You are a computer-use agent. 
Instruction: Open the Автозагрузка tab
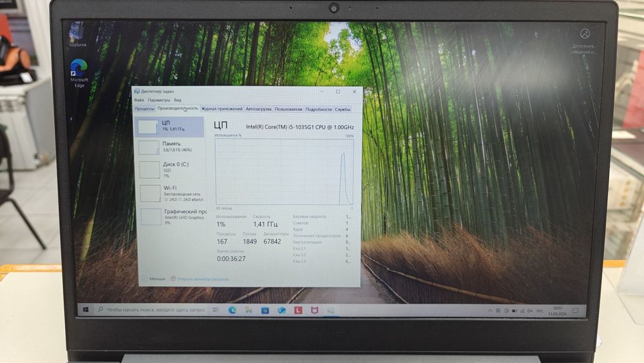point(258,109)
